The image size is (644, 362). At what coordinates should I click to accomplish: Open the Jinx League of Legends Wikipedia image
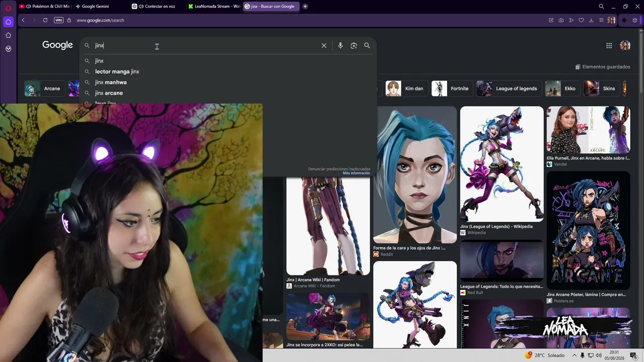click(x=502, y=164)
